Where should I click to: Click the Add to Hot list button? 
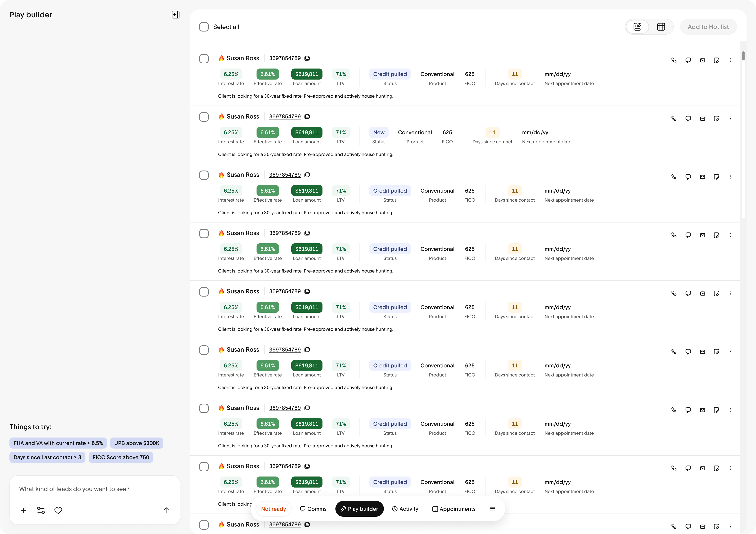point(708,27)
